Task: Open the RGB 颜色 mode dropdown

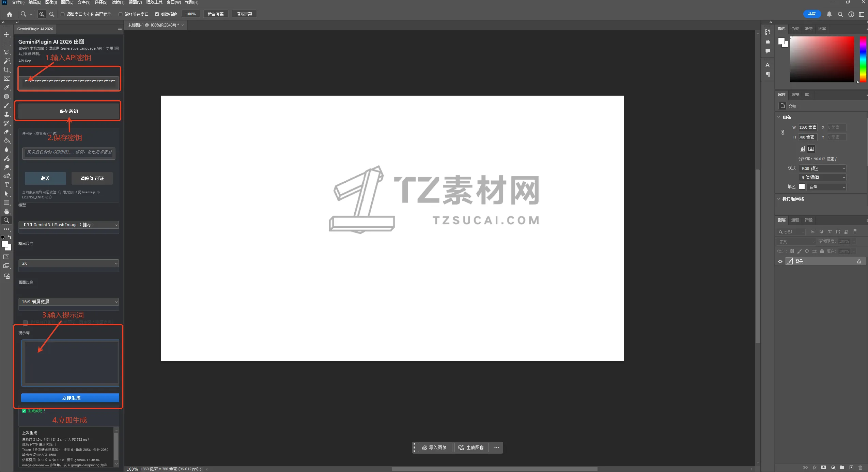Action: 823,168
